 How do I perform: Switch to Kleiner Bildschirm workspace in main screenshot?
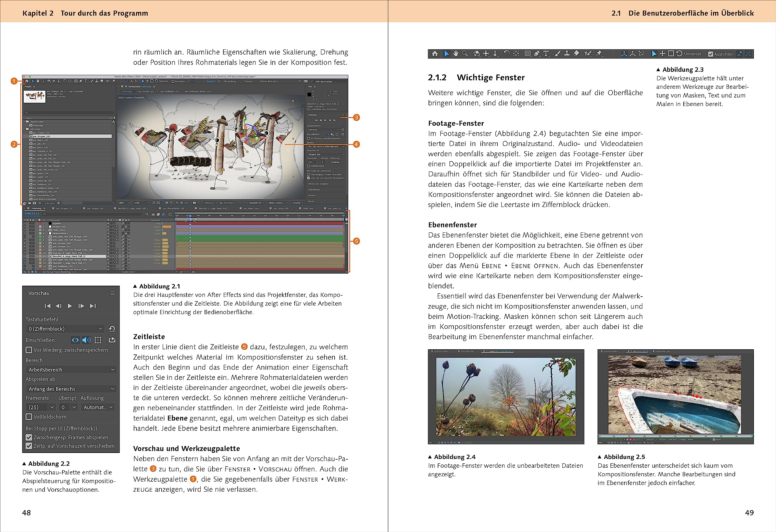click(x=269, y=81)
